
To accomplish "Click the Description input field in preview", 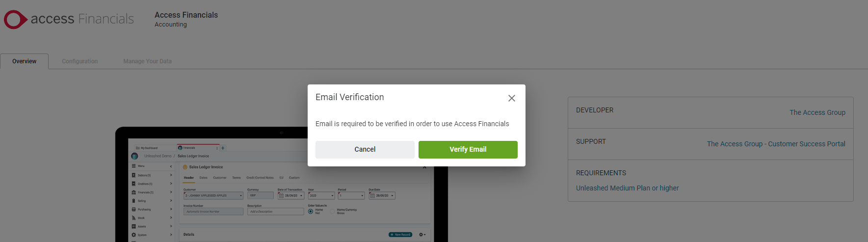I will coord(276,212).
